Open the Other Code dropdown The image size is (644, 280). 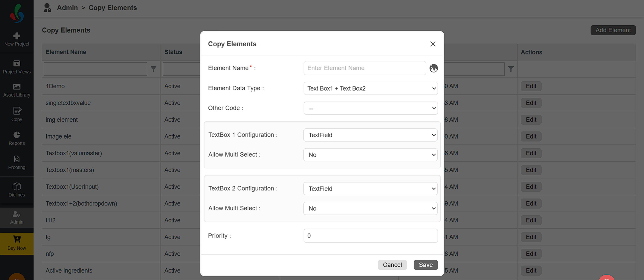click(371, 108)
